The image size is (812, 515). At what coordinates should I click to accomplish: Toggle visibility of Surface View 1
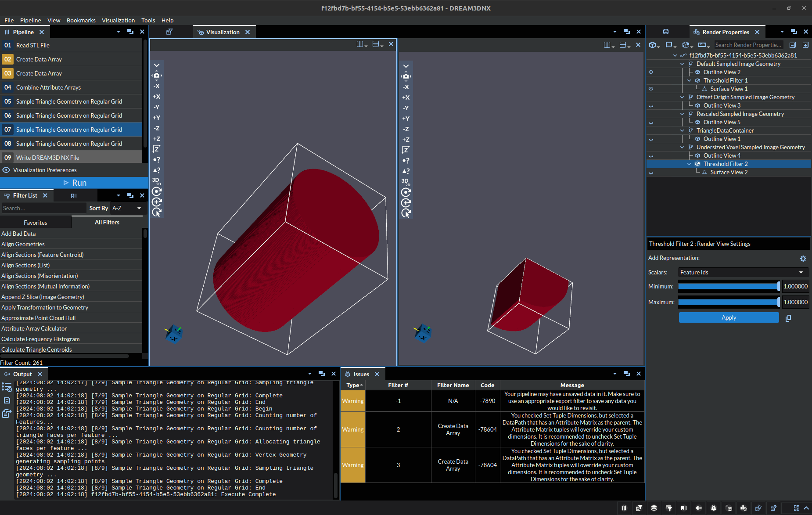(651, 88)
